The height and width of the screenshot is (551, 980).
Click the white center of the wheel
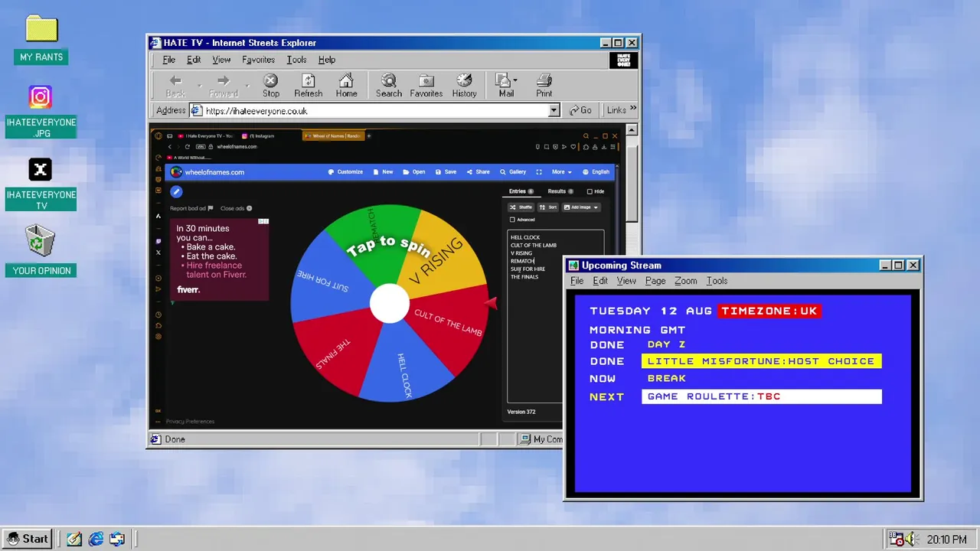390,303
